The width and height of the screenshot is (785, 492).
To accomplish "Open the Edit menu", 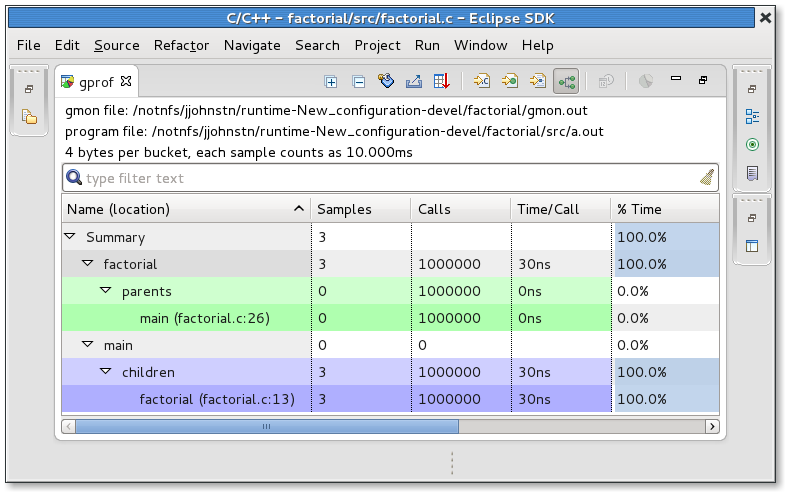I will point(67,46).
